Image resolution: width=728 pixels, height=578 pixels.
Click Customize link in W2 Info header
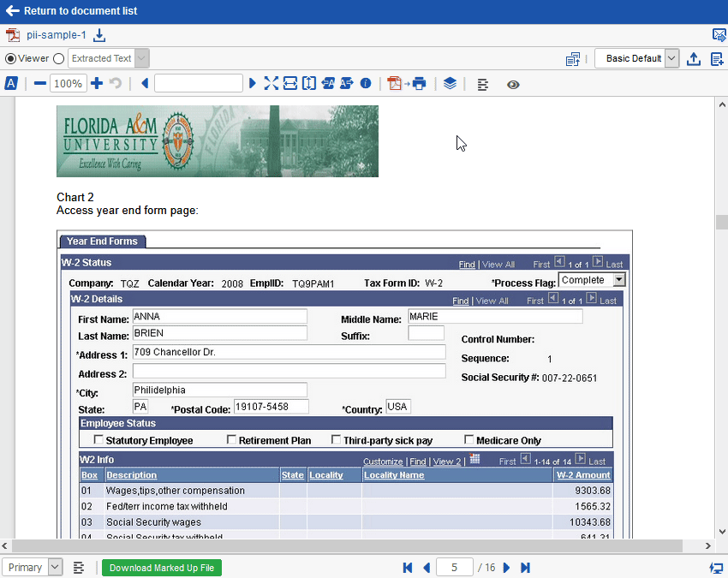tap(383, 462)
